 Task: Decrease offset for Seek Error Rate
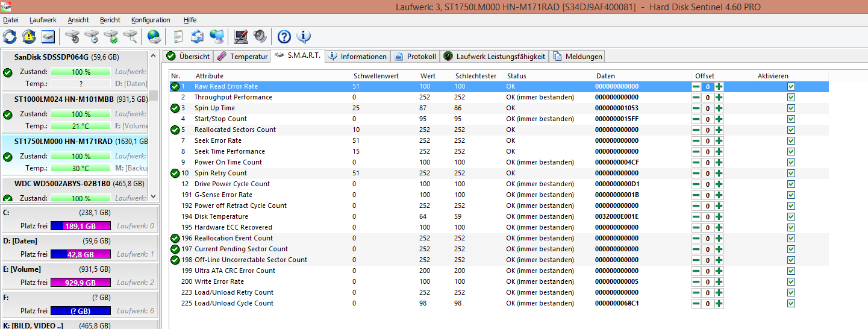pyautogui.click(x=696, y=141)
